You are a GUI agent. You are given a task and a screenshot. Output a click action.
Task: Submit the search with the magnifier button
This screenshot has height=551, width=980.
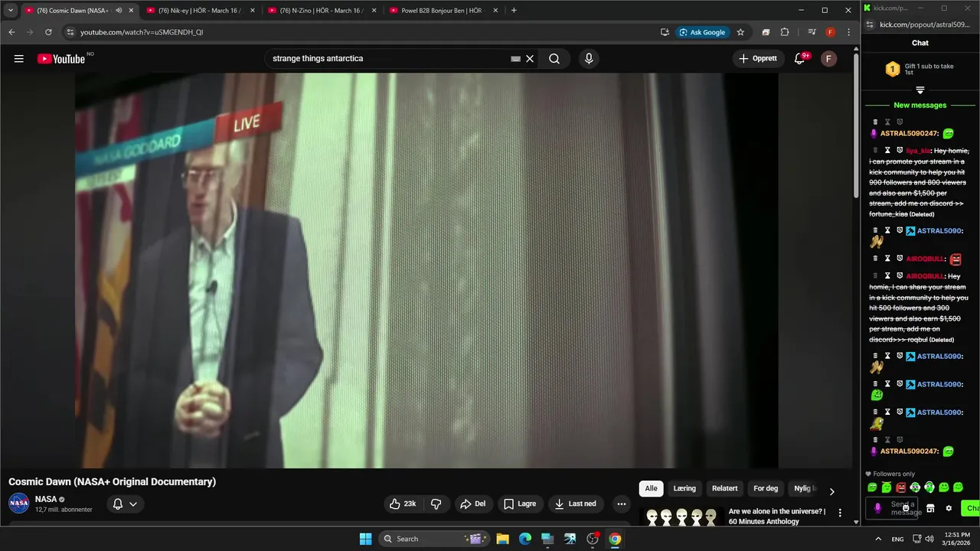tap(554, 58)
